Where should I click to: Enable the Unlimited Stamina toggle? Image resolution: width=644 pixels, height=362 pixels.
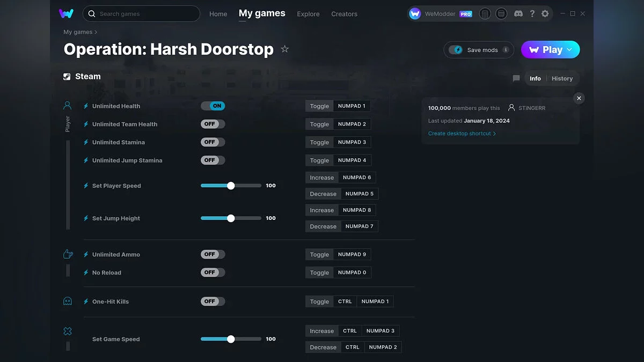[213, 142]
